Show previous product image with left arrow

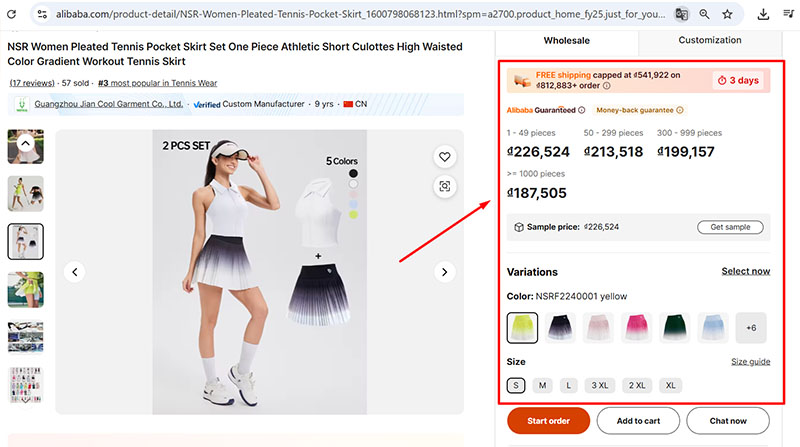click(x=75, y=271)
